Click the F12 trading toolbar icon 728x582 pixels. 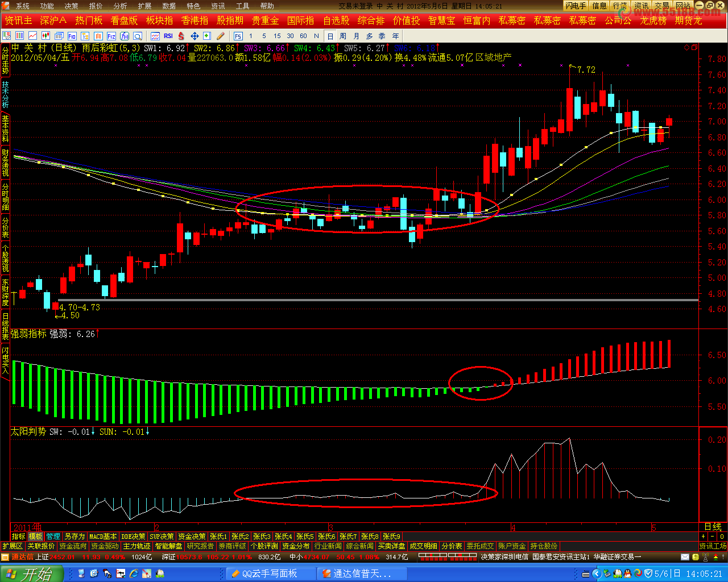[111, 36]
